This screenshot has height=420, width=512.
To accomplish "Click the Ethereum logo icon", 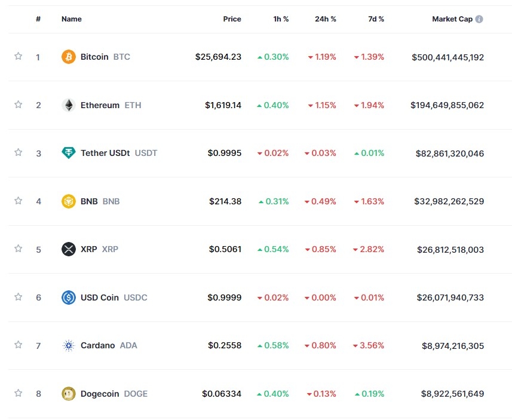I will [69, 105].
